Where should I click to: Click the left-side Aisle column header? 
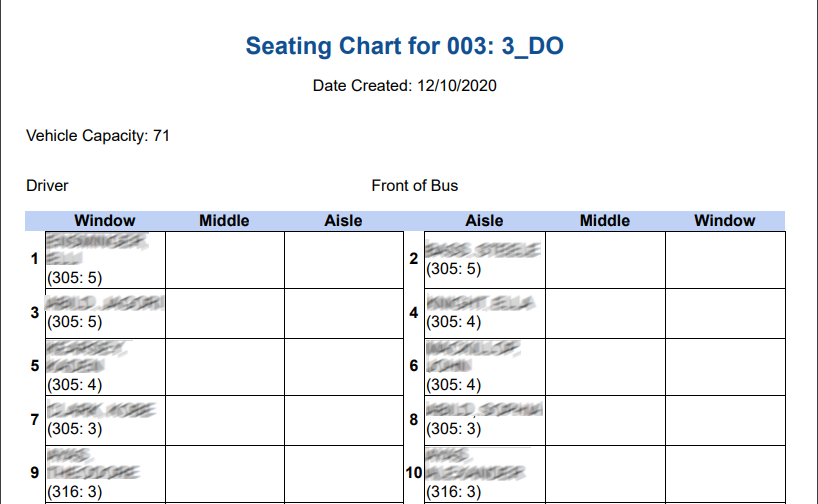click(343, 221)
